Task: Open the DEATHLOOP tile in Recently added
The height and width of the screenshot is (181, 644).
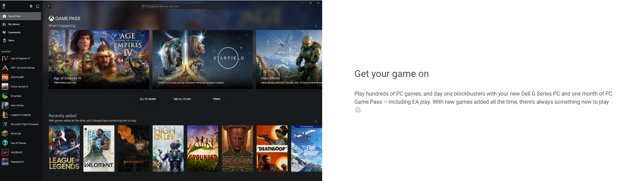Action: click(272, 148)
